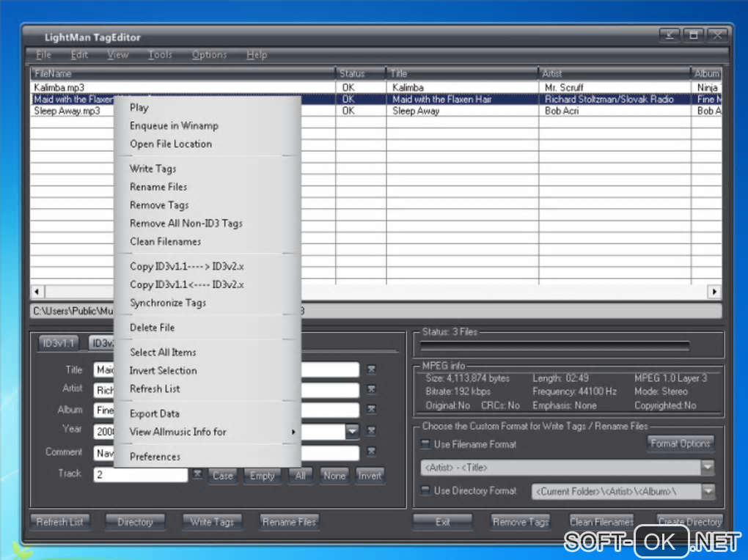748x560 pixels.
Task: Expand the directory format dropdown
Action: click(x=708, y=491)
